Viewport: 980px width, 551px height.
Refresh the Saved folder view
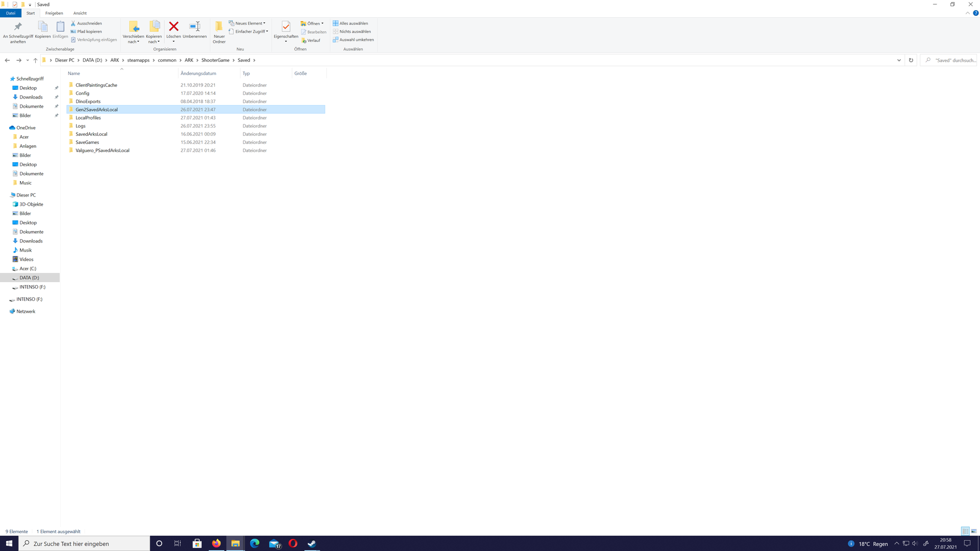[911, 60]
